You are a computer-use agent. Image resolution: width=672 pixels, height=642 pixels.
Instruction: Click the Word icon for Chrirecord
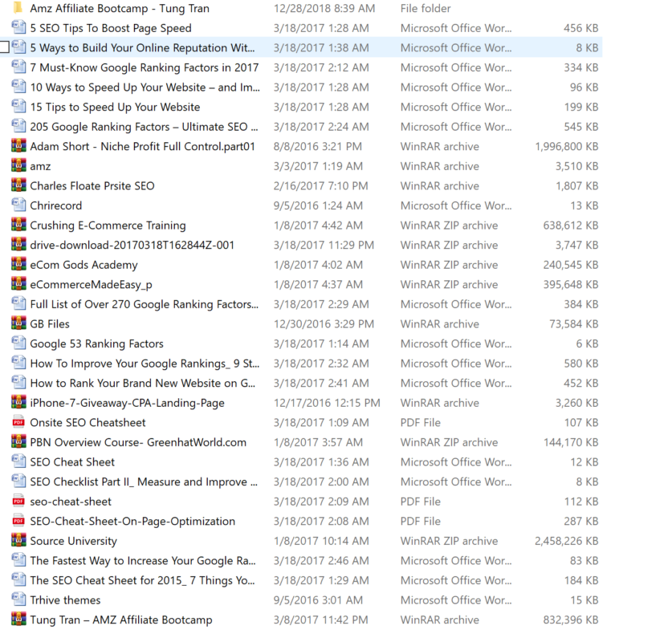tap(18, 205)
